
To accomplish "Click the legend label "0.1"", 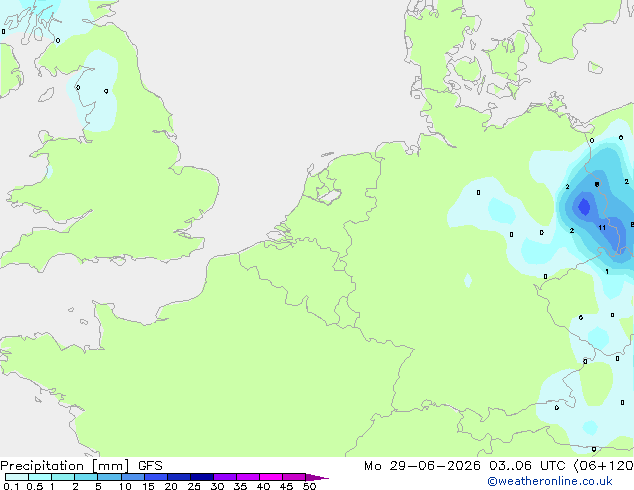I will (11, 486).
